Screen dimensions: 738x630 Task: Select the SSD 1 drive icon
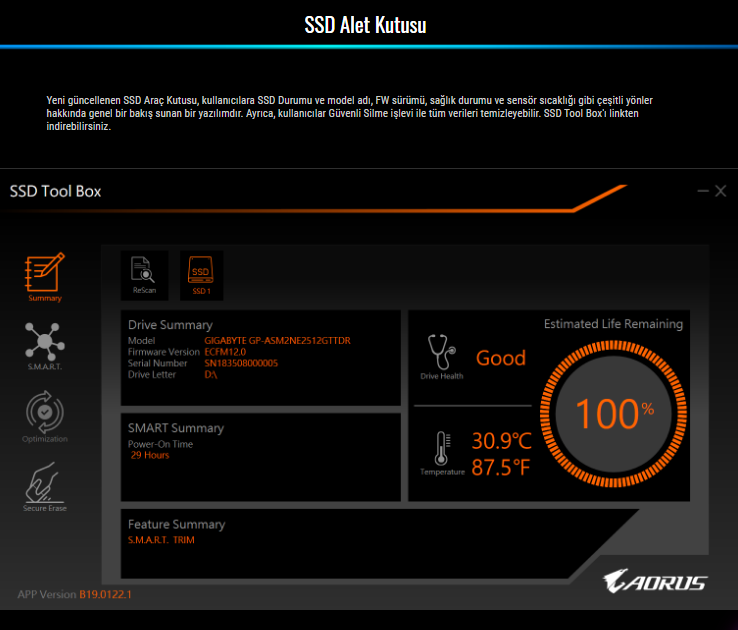coord(201,274)
